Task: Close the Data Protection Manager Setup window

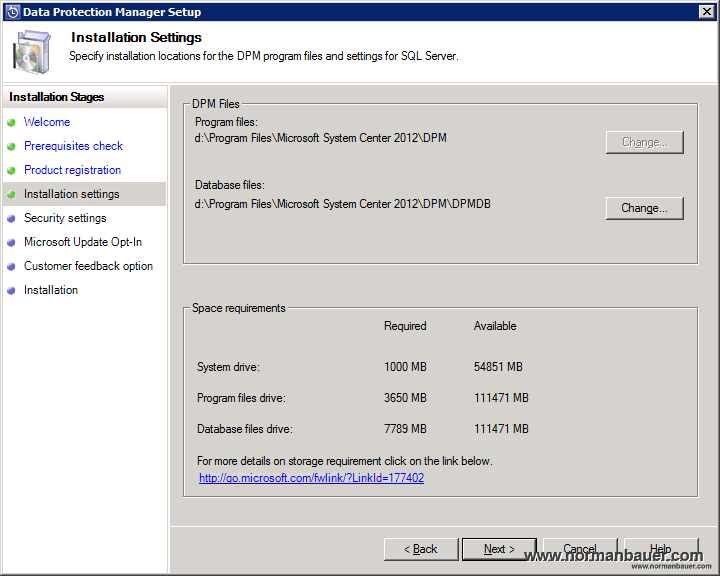Action: [x=706, y=12]
